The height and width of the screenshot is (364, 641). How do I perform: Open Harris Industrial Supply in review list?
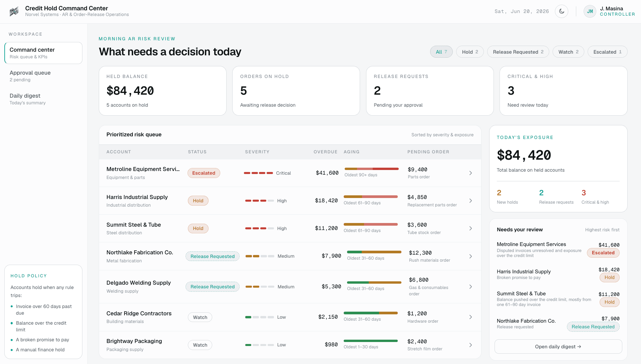click(x=558, y=274)
